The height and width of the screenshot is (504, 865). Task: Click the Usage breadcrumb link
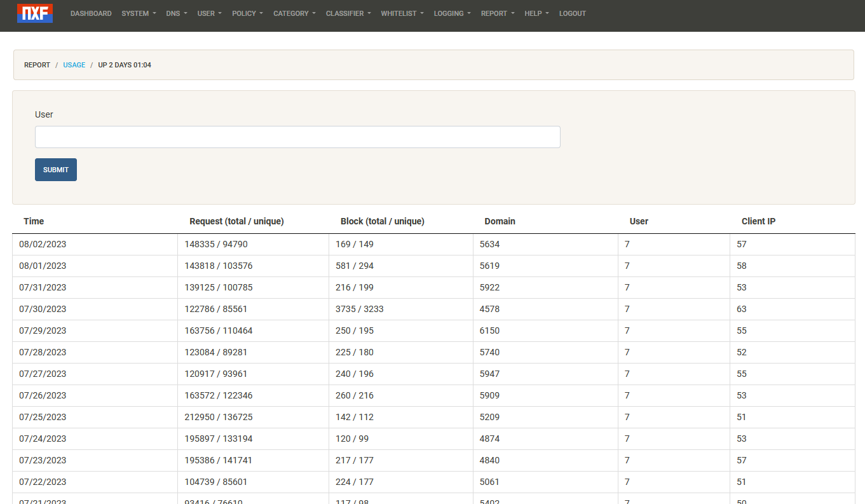coord(74,65)
